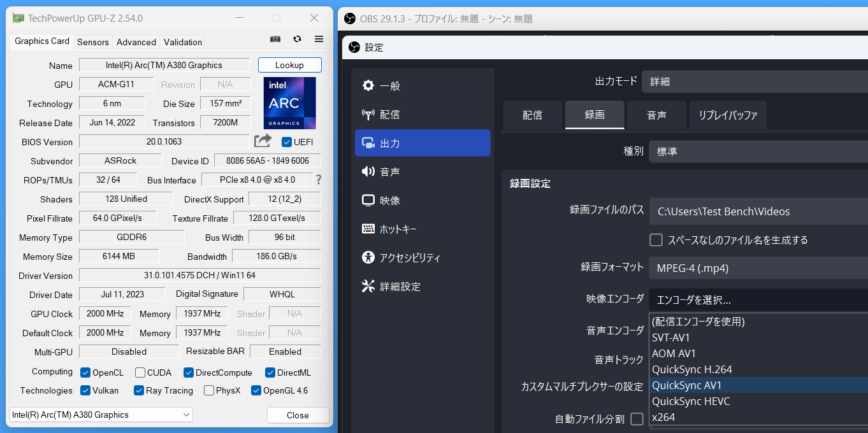
Task: Click the 録画ファイルのパス path field
Action: 758,211
